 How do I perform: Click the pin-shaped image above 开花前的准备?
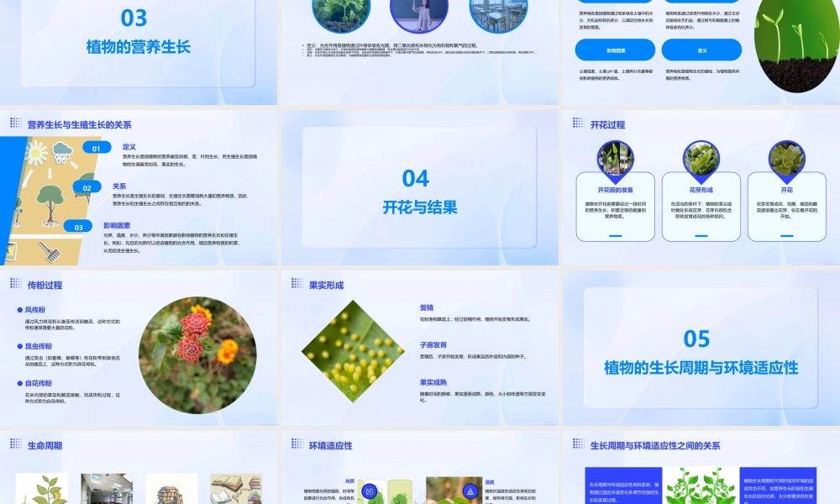tap(615, 162)
